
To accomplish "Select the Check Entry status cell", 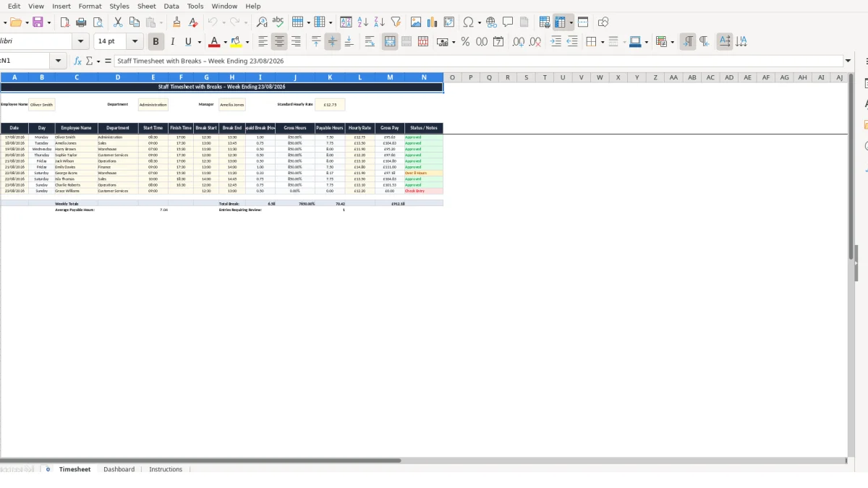I will [x=423, y=191].
